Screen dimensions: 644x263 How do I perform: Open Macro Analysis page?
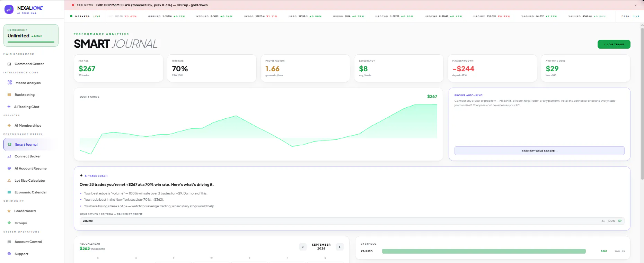pos(28,83)
